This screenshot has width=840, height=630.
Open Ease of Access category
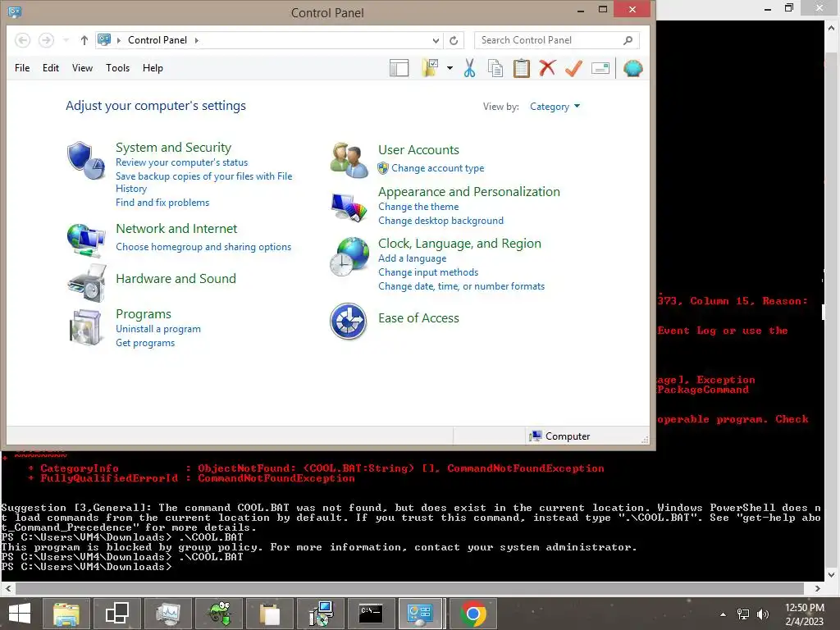[x=418, y=318]
